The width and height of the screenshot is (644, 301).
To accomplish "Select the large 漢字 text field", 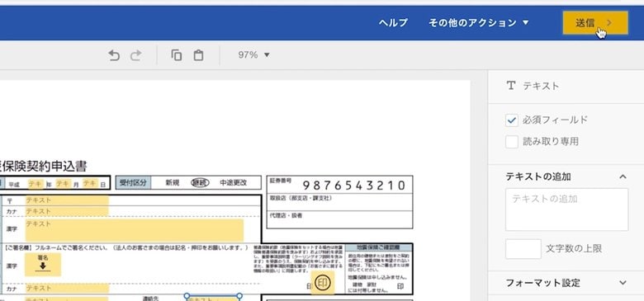I will point(135,230).
